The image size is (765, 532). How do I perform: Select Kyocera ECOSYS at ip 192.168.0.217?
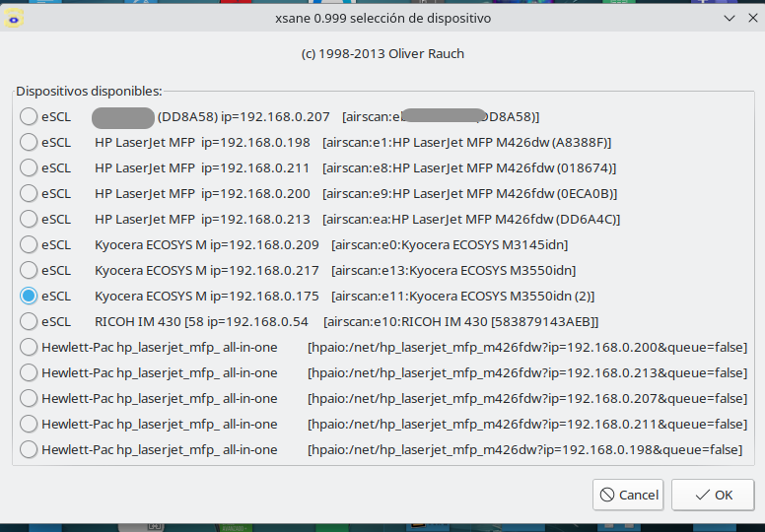click(x=29, y=270)
